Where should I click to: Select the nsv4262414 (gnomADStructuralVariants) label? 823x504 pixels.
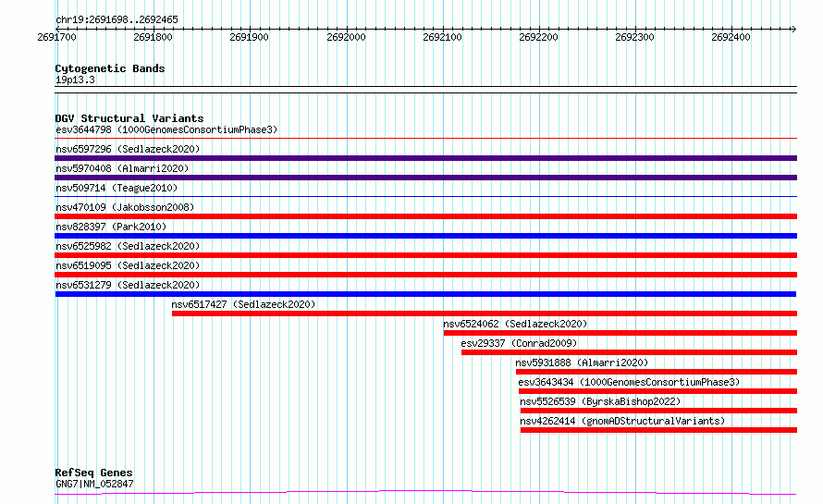622,421
